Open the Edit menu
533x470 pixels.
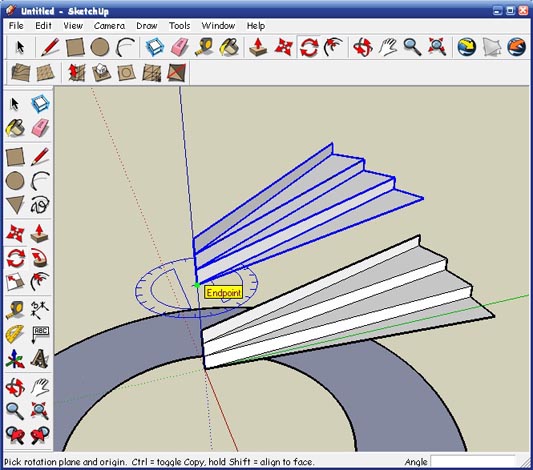point(44,26)
